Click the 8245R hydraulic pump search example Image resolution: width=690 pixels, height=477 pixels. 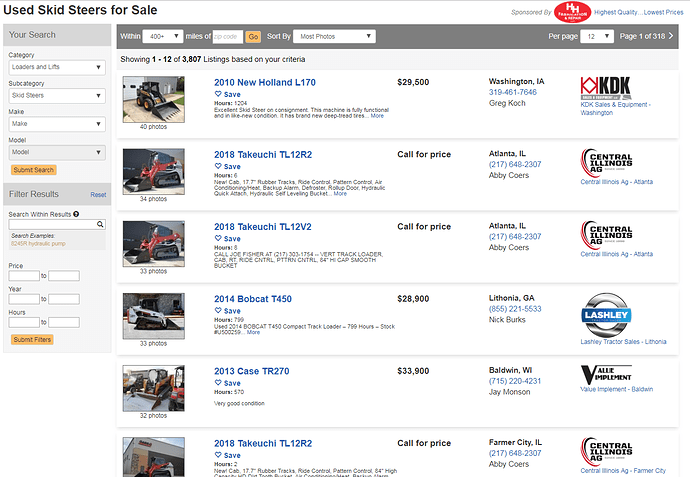pos(38,243)
